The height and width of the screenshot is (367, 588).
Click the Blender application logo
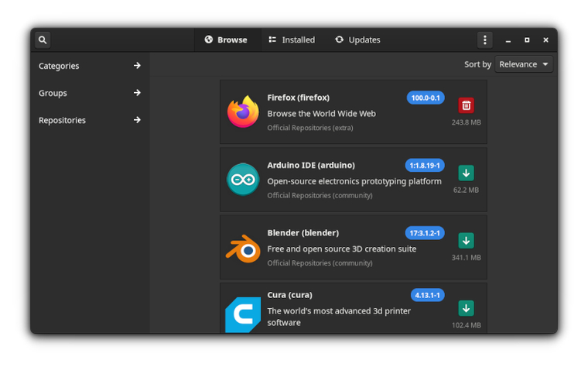point(243,248)
